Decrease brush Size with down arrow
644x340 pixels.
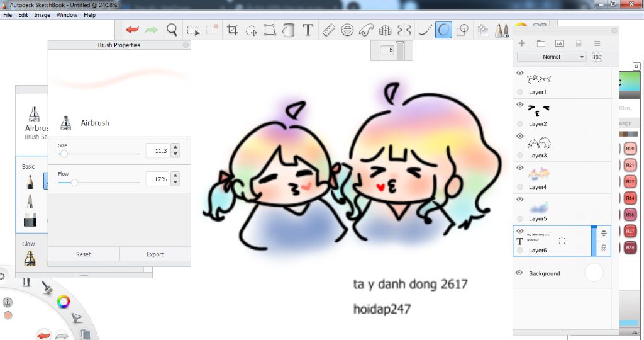[x=175, y=154]
